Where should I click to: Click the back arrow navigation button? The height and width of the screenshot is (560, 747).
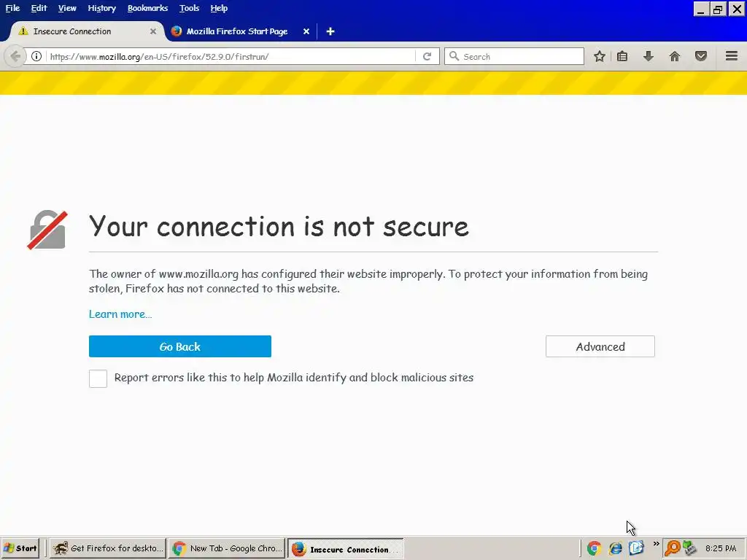pos(15,56)
